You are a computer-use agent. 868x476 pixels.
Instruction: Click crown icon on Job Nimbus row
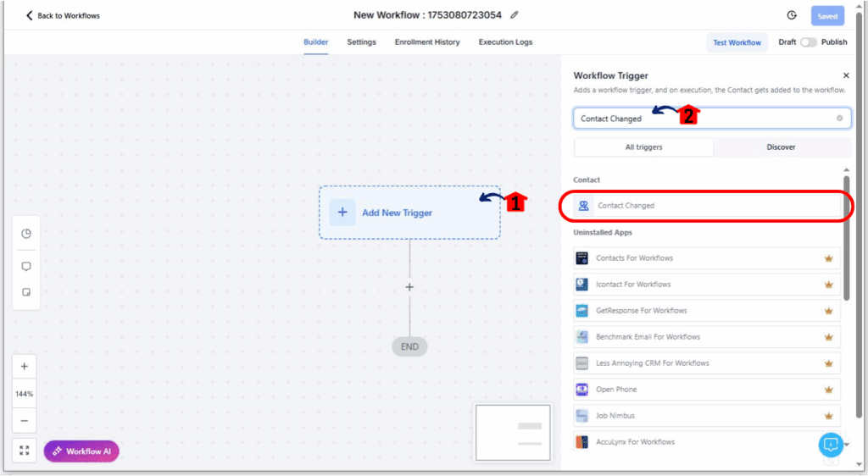coord(829,416)
